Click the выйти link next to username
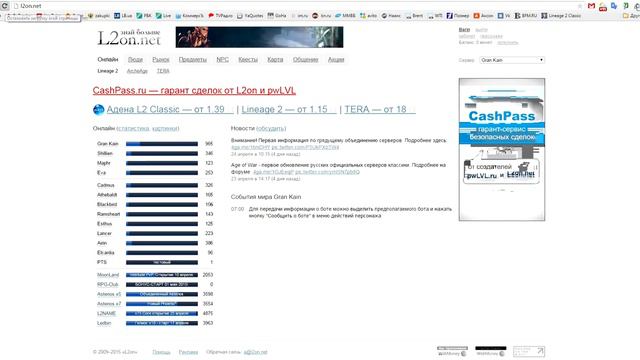Viewport: 640px width, 360px height. click(x=482, y=30)
